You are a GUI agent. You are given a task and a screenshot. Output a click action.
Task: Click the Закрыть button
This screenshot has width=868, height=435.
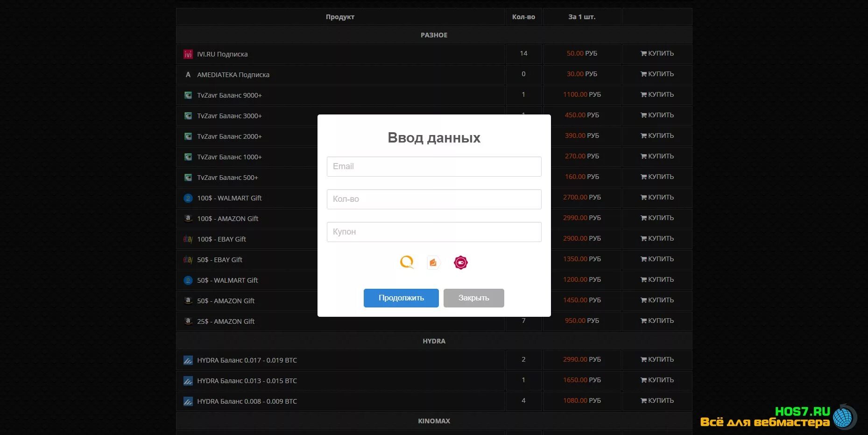pos(473,298)
